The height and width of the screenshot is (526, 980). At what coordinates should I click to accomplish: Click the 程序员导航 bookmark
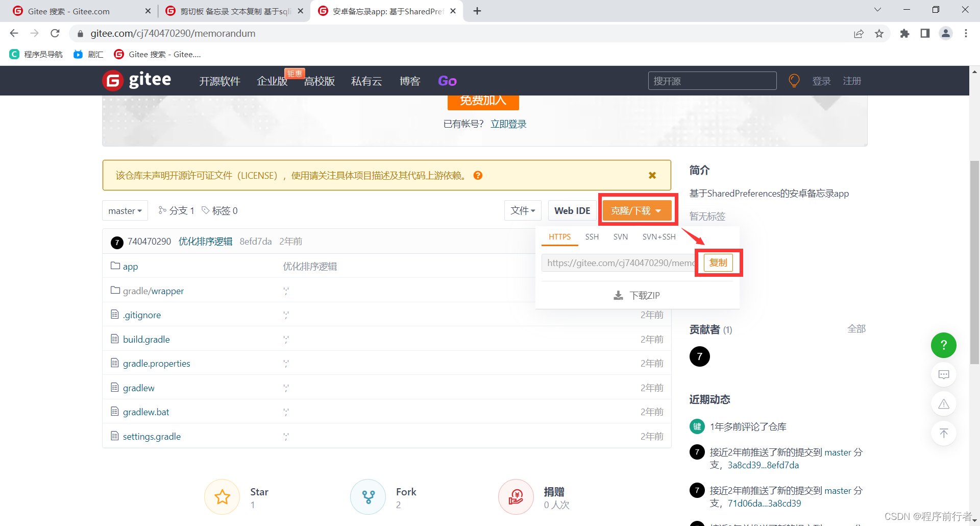36,54
